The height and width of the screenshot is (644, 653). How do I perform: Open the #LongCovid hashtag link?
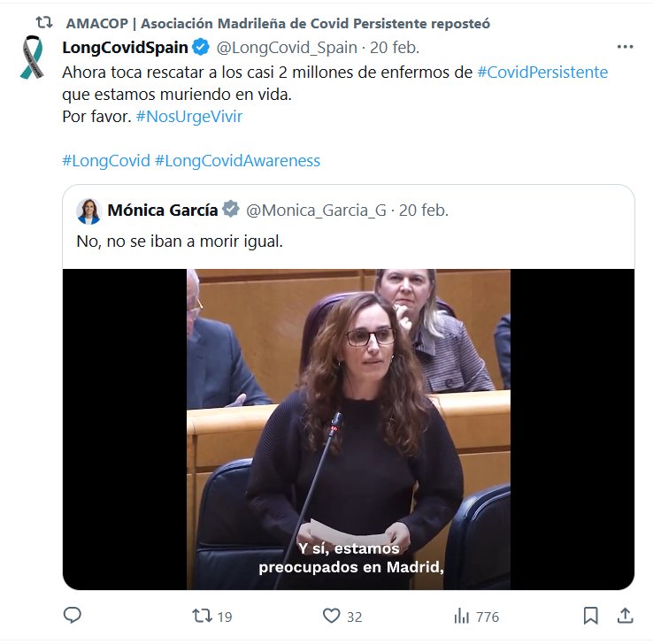[x=106, y=161]
